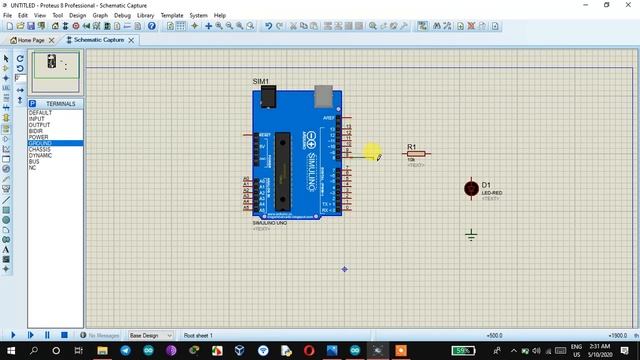640x360 pixels.
Task: Close the Home Page tab
Action: tap(51, 40)
